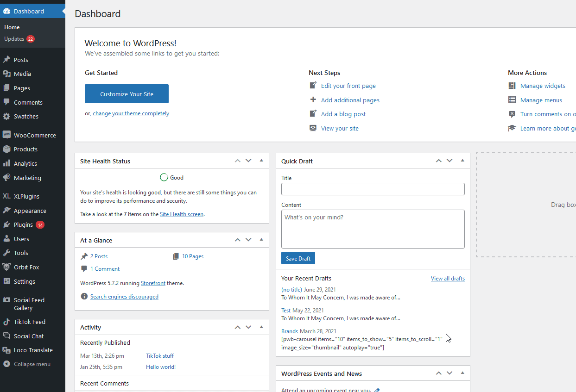Click the Manage widgets icon
576x392 pixels.
coord(512,86)
